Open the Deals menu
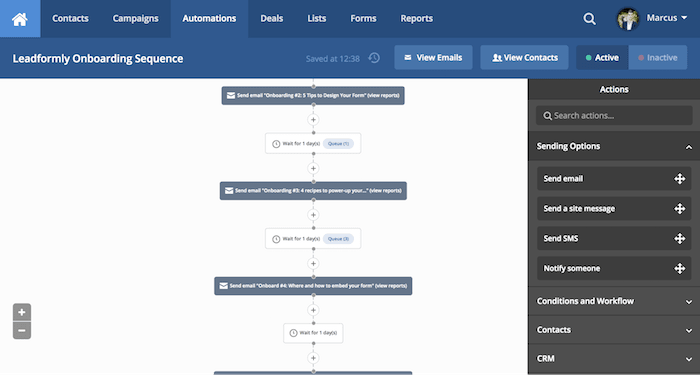The image size is (700, 375). tap(271, 19)
